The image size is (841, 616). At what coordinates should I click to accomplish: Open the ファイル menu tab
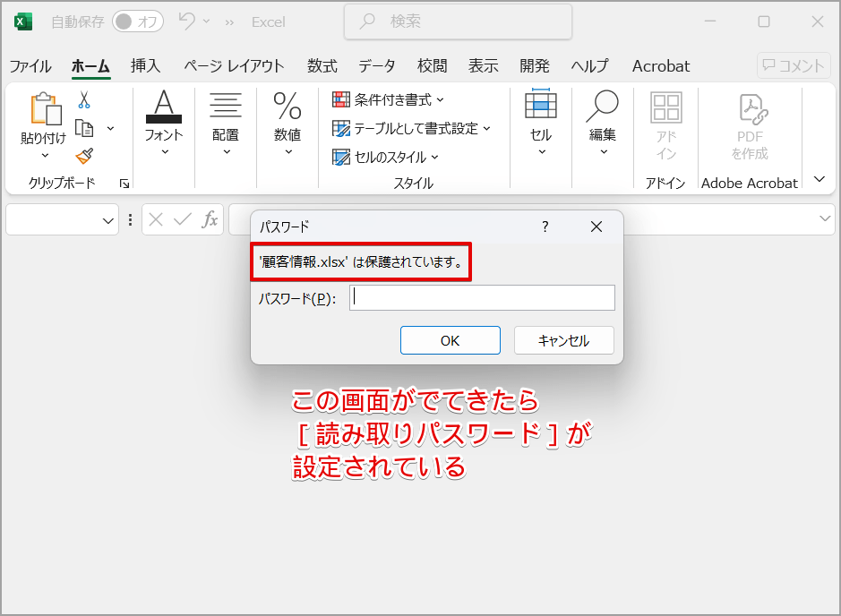coord(30,66)
